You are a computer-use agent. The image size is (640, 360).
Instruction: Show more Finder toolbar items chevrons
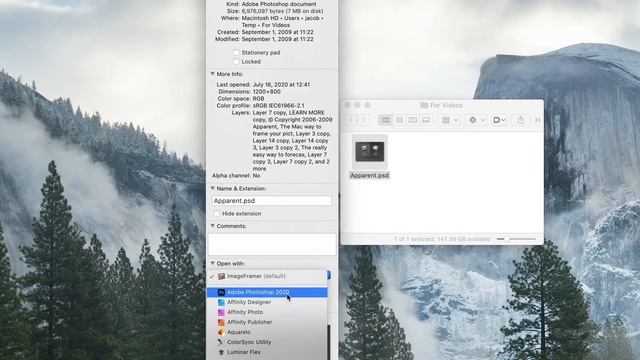pyautogui.click(x=538, y=120)
